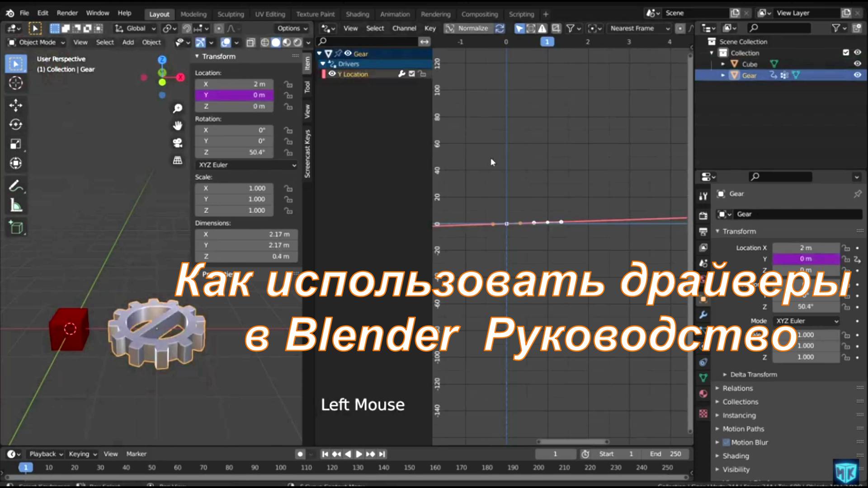The width and height of the screenshot is (868, 488).
Task: Switch to Shading workspace tab
Action: [x=357, y=14]
